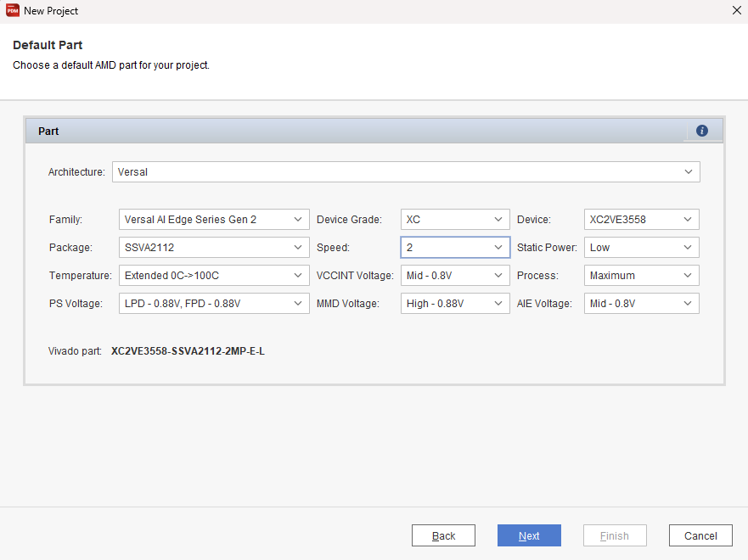Click the Back button
The height and width of the screenshot is (560, 748).
pyautogui.click(x=443, y=535)
